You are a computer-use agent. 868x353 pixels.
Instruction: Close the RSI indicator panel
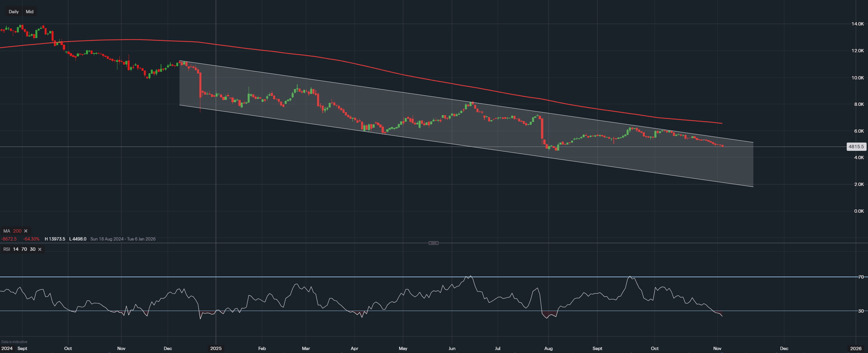point(40,249)
